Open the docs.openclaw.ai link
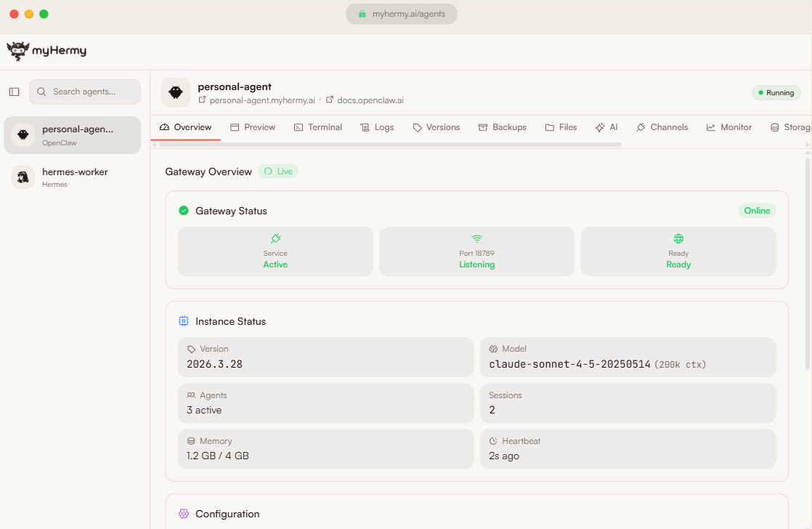812x529 pixels. (370, 100)
